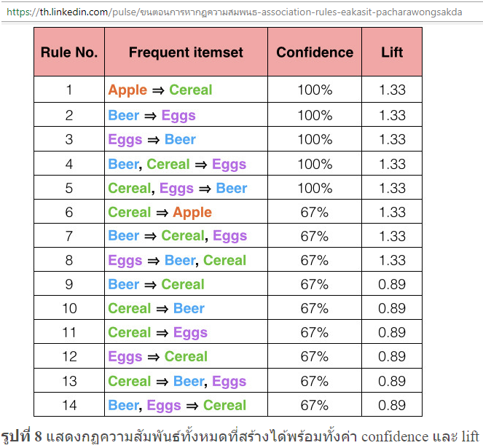
Task: Select the "Beer, Cereal ⇒ Eggs" rule
Action: 177,164
